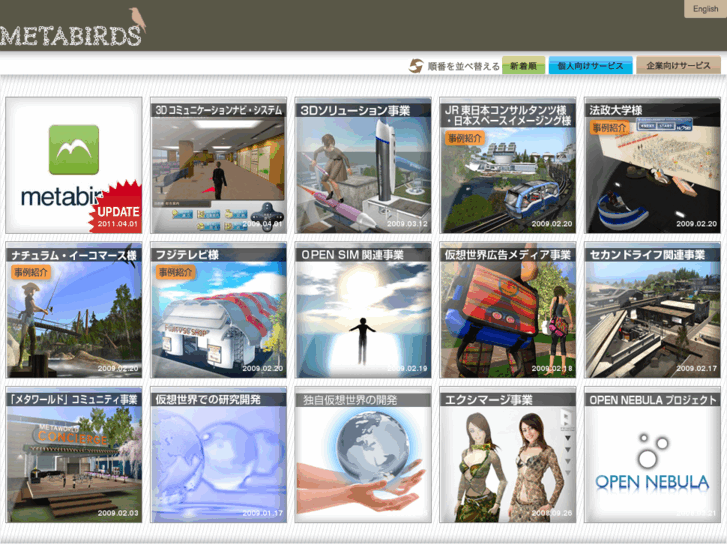
Task: Open the フジテレビ様 tile
Action: (x=218, y=310)
